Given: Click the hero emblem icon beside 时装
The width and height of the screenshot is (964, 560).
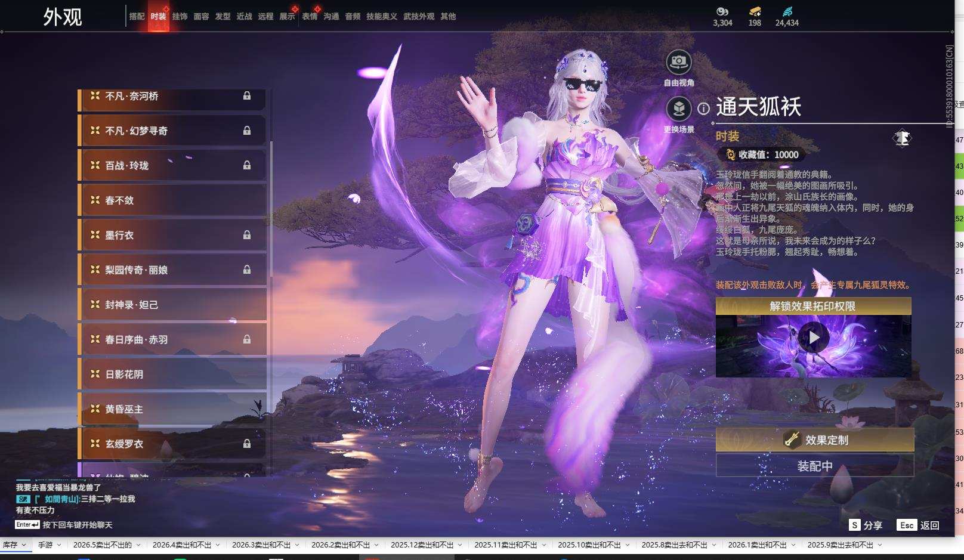Looking at the screenshot, I should (x=902, y=138).
